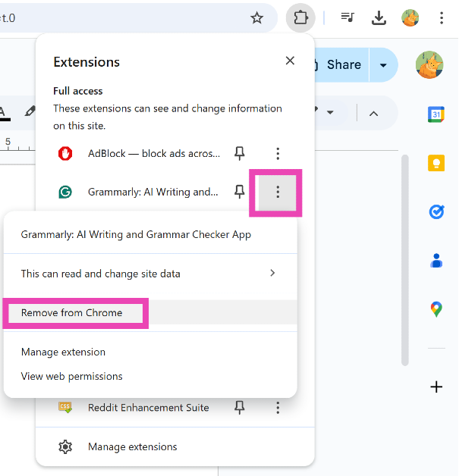
Task: Click the text color underlined A swatch
Action: pyautogui.click(x=3, y=112)
